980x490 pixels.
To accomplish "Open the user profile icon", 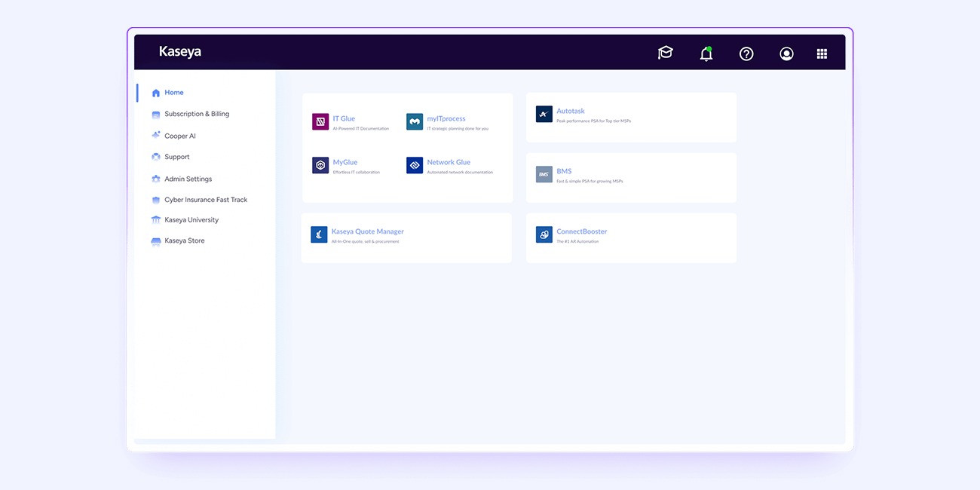I will (x=786, y=54).
